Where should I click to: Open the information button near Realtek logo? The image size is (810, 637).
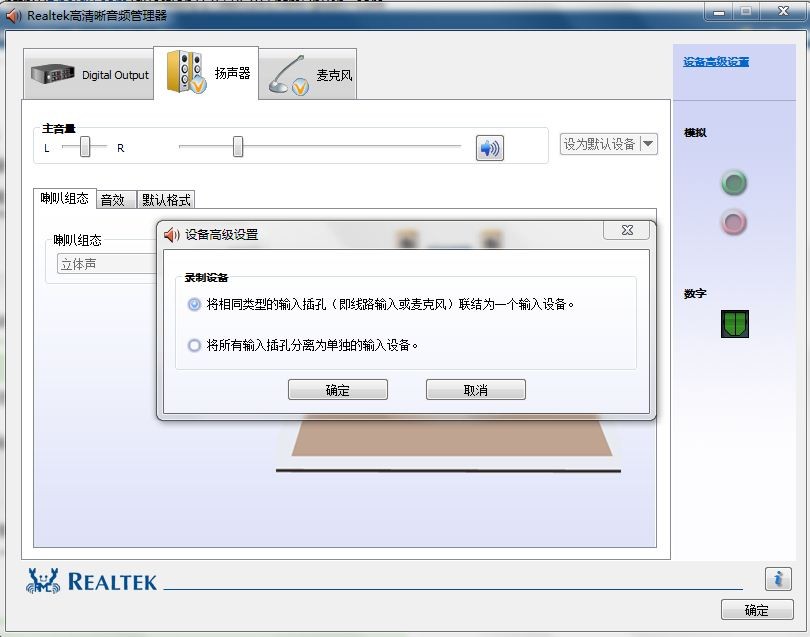[x=778, y=579]
